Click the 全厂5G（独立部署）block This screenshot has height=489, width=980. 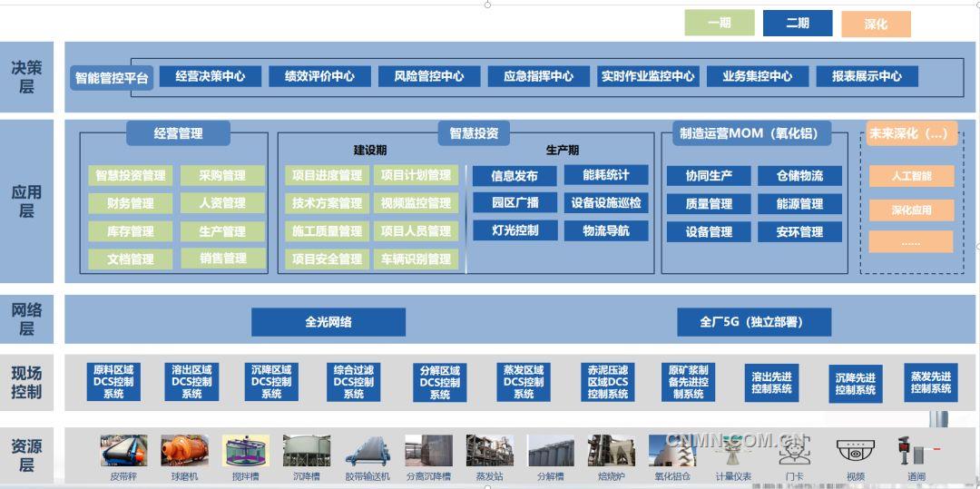(752, 321)
